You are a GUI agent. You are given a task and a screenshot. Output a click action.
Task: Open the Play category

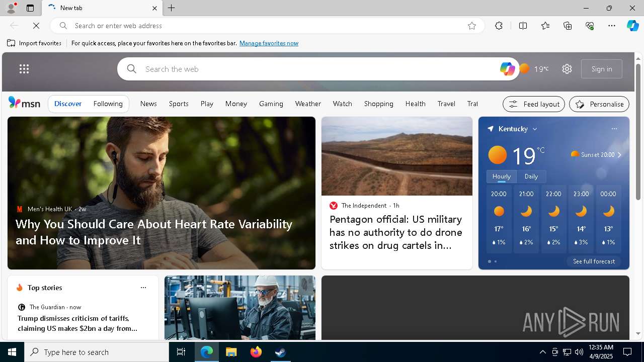207,104
